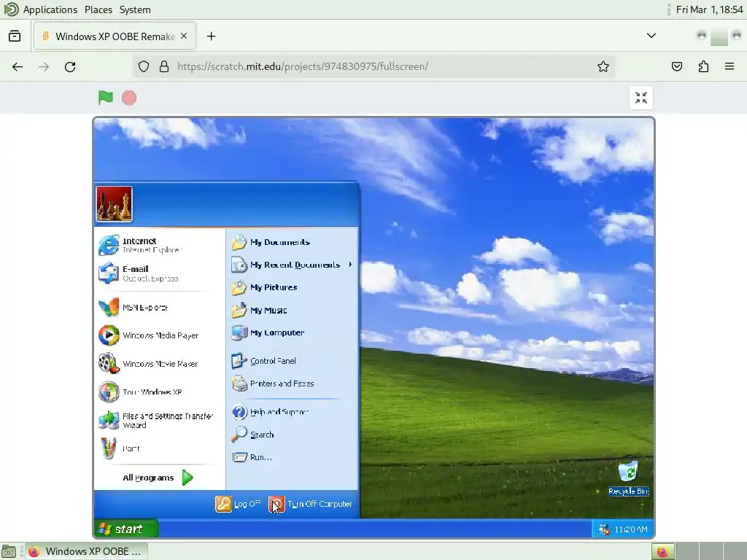Click the tracking protection shield icon
This screenshot has width=747, height=560.
pos(144,66)
